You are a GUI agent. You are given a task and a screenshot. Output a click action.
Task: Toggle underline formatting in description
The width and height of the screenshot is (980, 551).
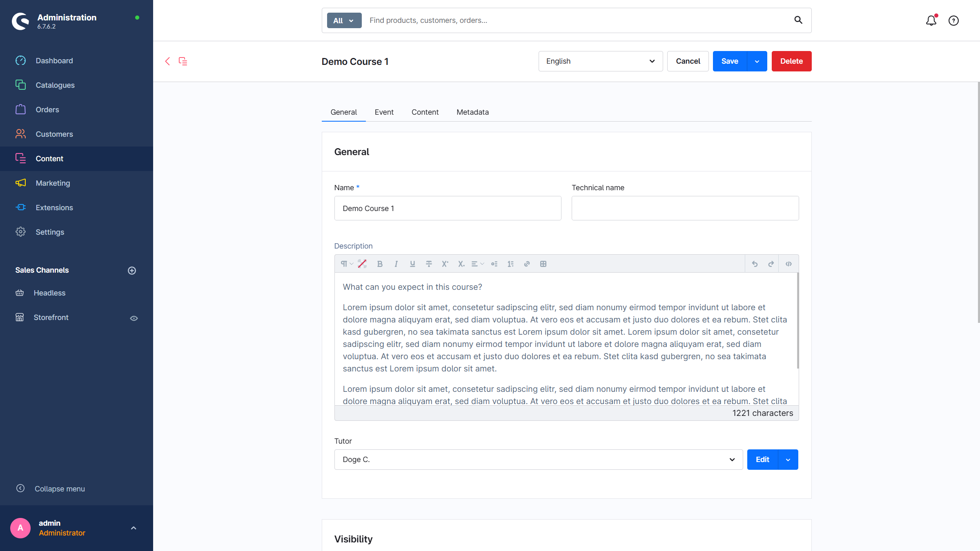(412, 264)
